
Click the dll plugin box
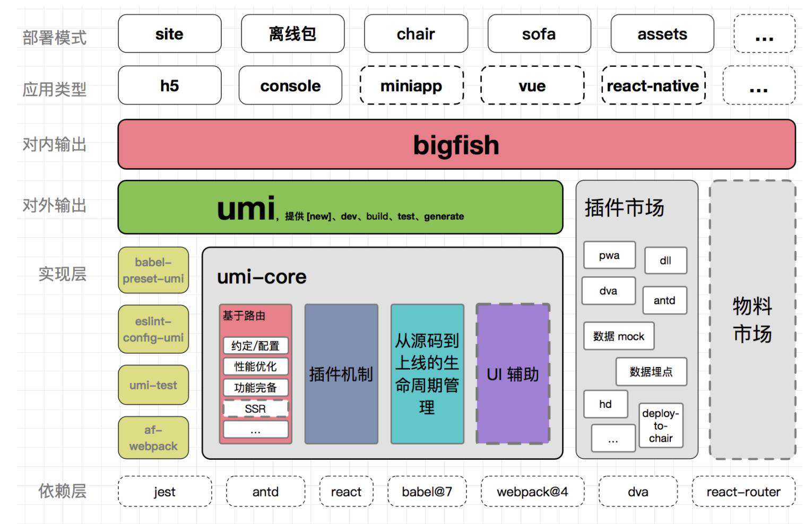click(x=666, y=260)
